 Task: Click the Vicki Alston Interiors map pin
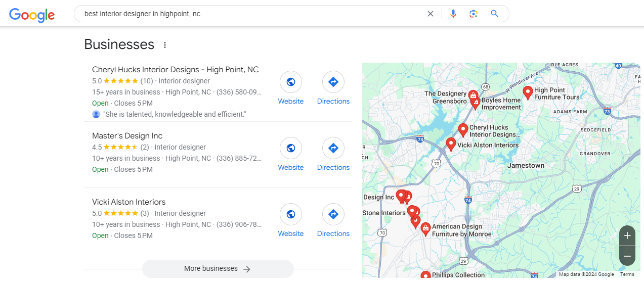coord(451,145)
